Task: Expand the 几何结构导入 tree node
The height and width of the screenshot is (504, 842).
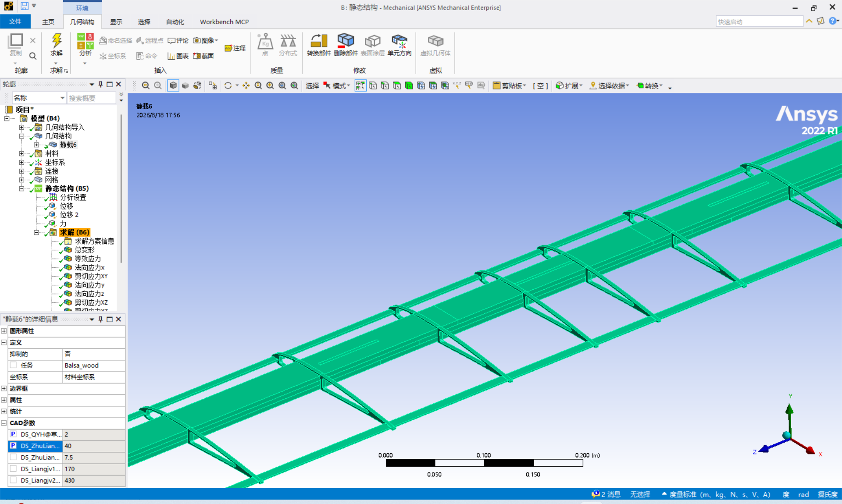Action: [21, 127]
